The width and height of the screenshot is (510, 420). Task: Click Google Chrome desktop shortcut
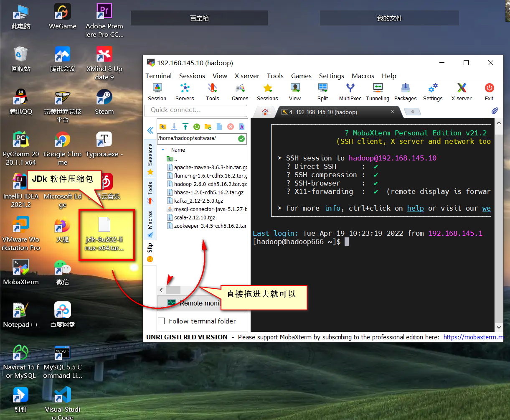coord(63,148)
